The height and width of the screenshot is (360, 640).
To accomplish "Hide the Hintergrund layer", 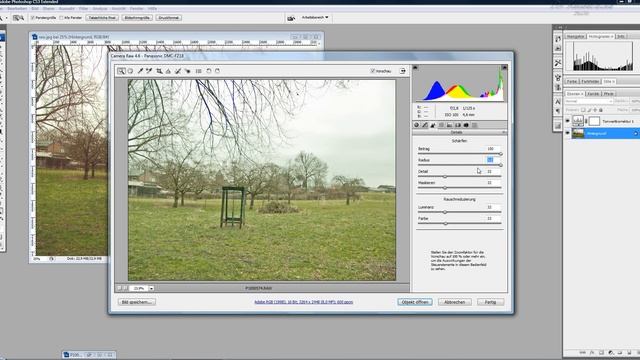I will click(x=567, y=133).
